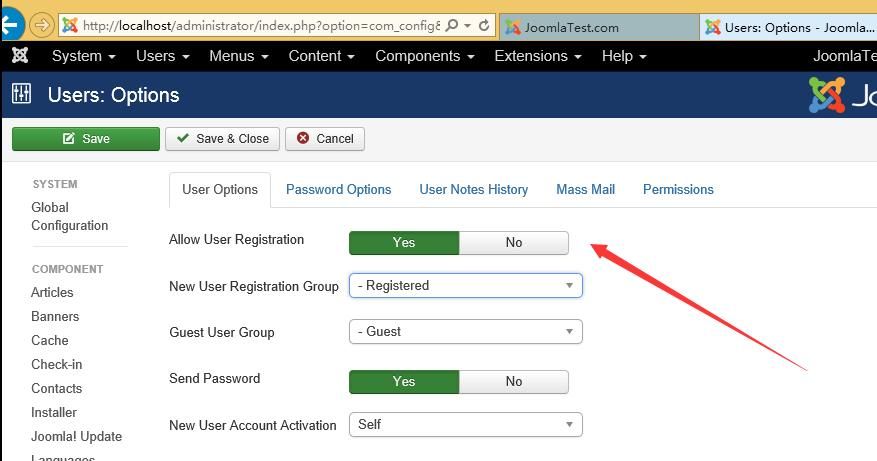Open the New User Registration Group dropdown

[465, 285]
